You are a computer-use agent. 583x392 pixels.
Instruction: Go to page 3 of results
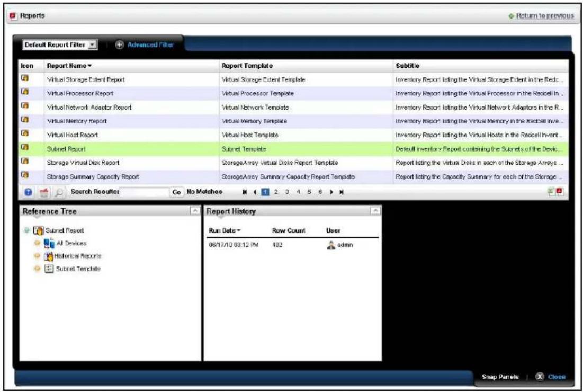287,192
